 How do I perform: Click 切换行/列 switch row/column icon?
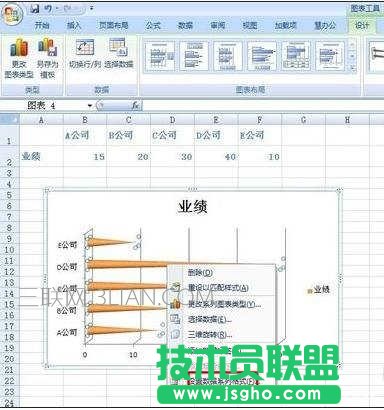85,54
